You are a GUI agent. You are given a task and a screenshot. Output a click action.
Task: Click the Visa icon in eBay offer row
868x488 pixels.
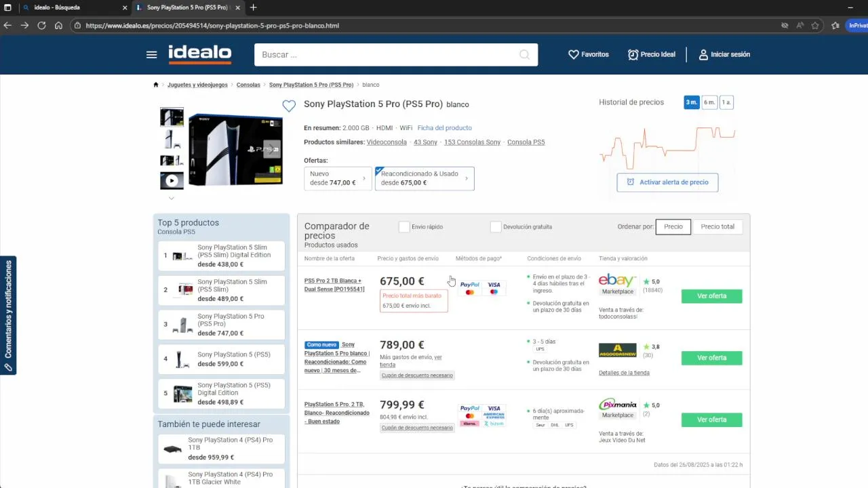494,285
